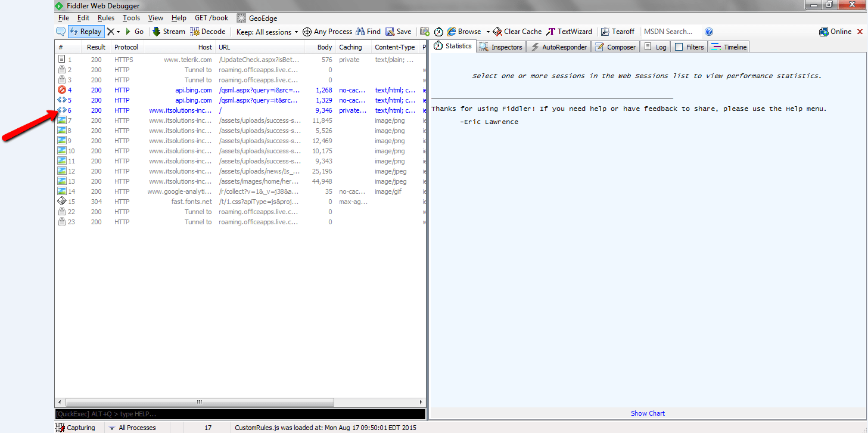
Task: Sort by the Host column header
Action: tap(179, 47)
